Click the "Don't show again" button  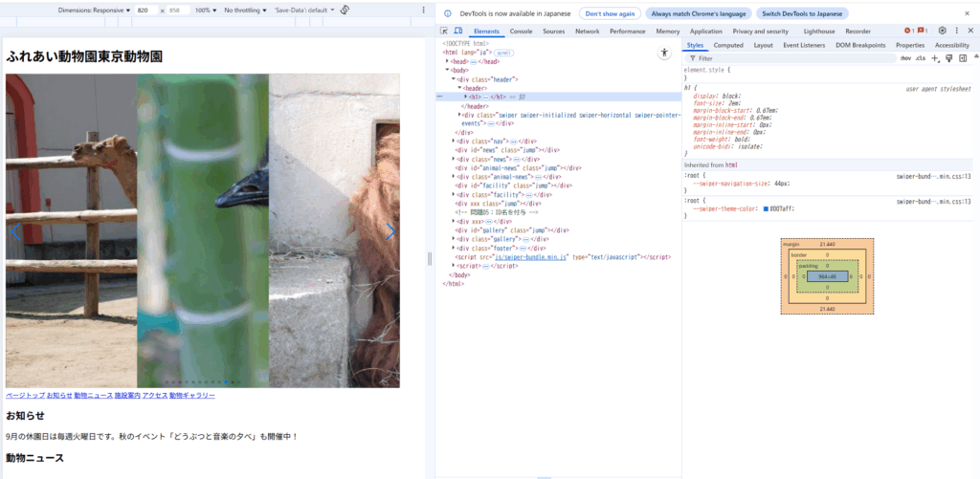click(610, 13)
